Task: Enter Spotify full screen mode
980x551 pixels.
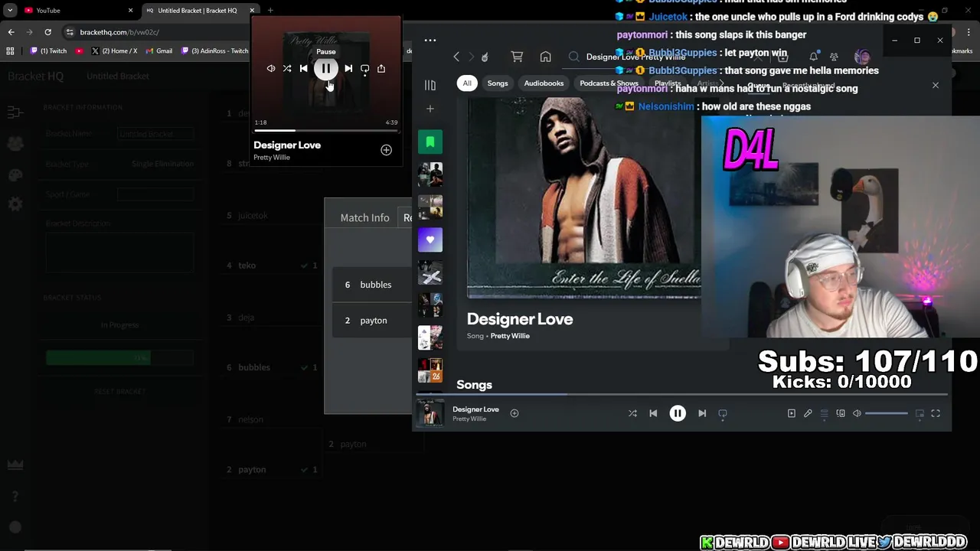Action: [x=936, y=413]
